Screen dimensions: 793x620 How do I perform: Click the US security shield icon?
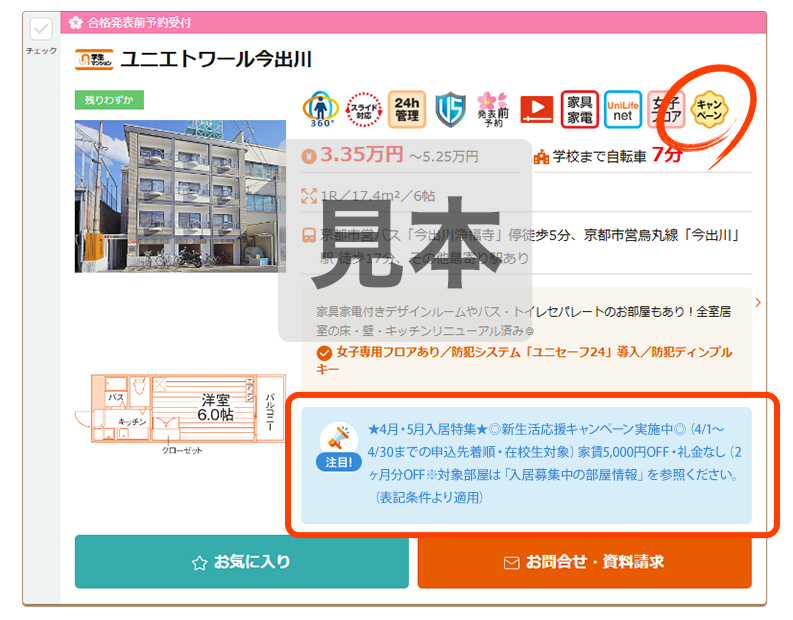(x=451, y=109)
